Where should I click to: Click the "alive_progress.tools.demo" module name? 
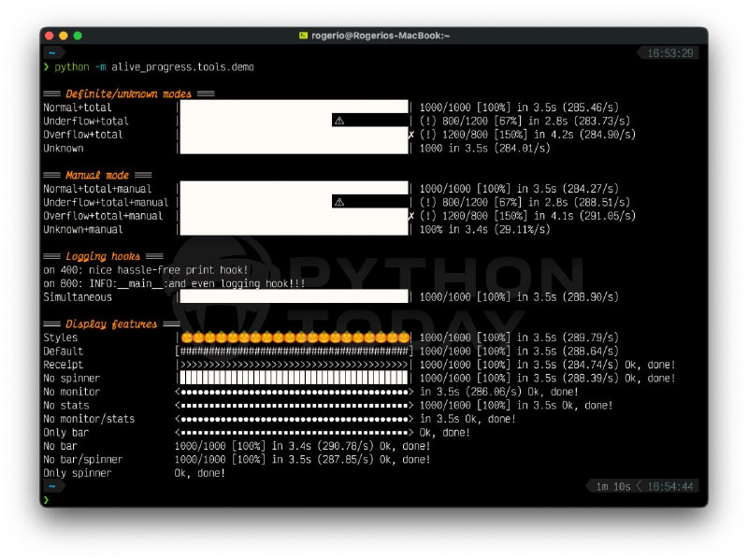(x=182, y=67)
